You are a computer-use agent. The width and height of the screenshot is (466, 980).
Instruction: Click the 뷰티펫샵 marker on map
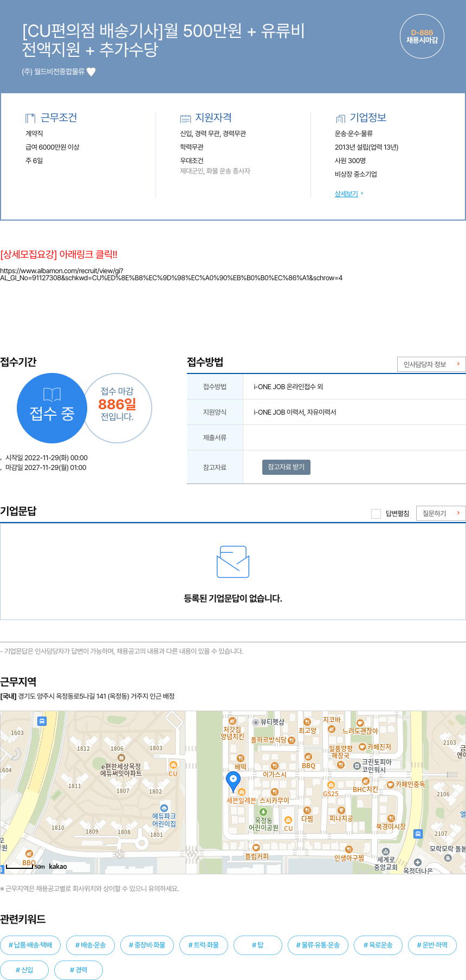point(256,722)
